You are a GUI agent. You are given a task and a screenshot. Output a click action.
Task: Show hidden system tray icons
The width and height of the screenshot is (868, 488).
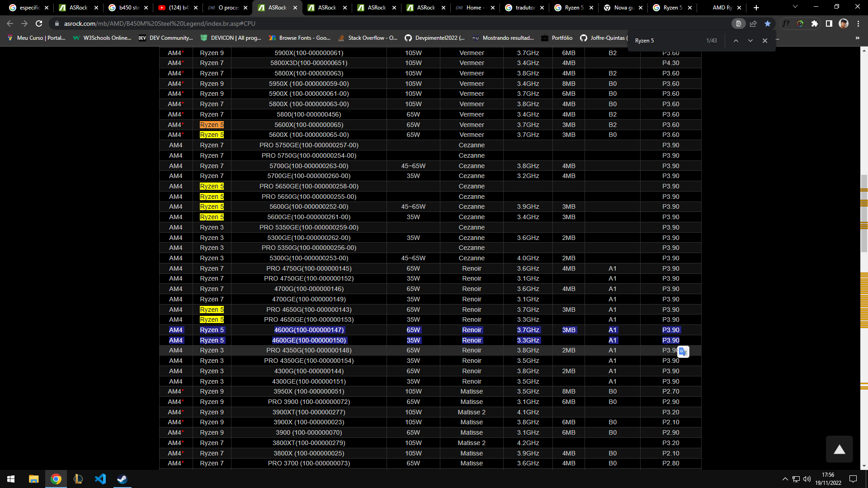[785, 479]
